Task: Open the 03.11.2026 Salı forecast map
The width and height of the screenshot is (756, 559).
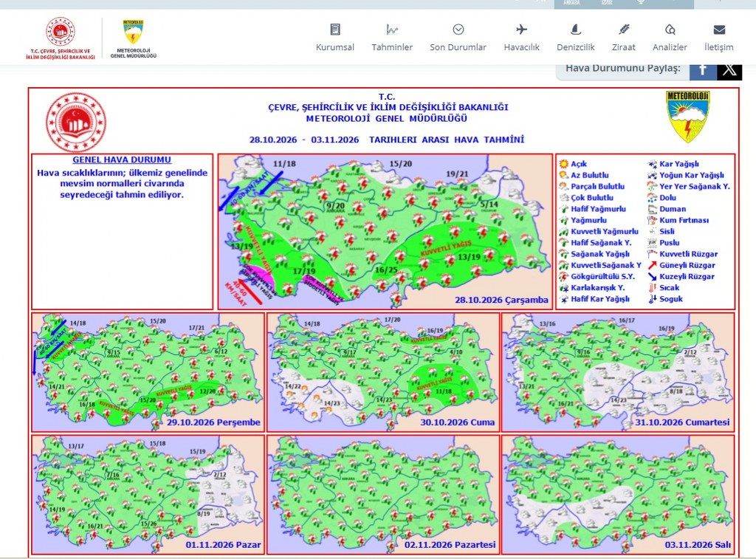Action: pos(618,494)
